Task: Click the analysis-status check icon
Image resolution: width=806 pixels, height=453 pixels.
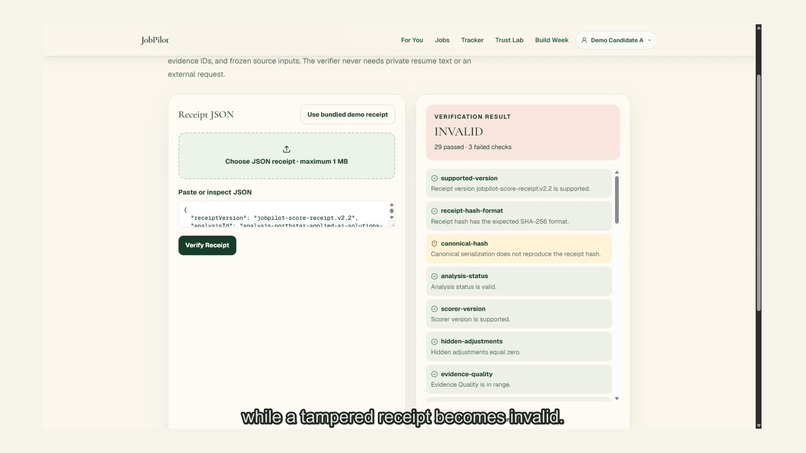Action: (x=434, y=276)
